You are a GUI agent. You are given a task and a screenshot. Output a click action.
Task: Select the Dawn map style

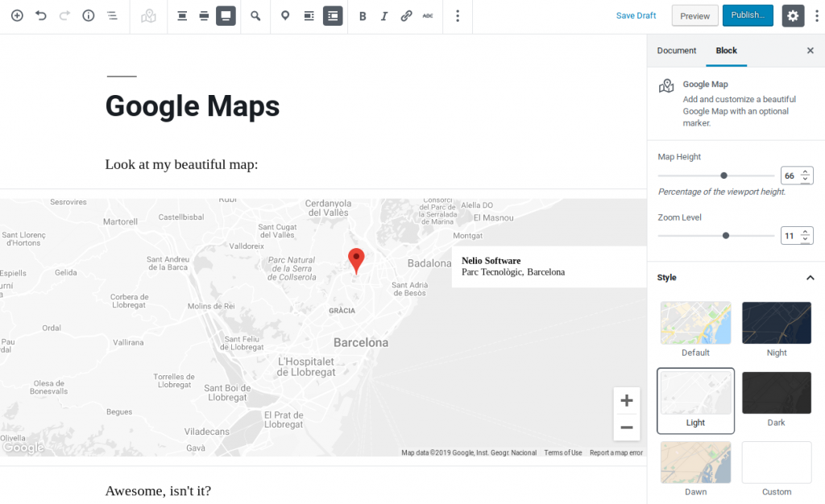point(694,461)
